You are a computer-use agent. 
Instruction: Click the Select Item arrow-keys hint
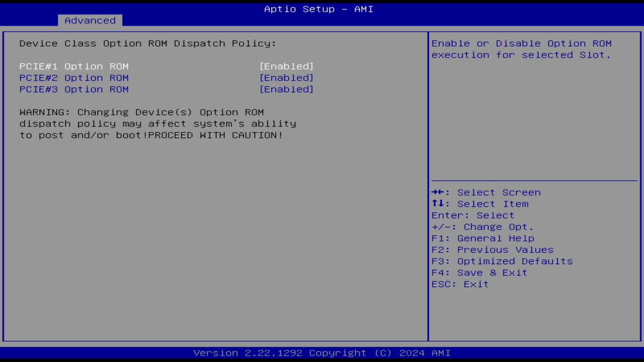point(480,204)
